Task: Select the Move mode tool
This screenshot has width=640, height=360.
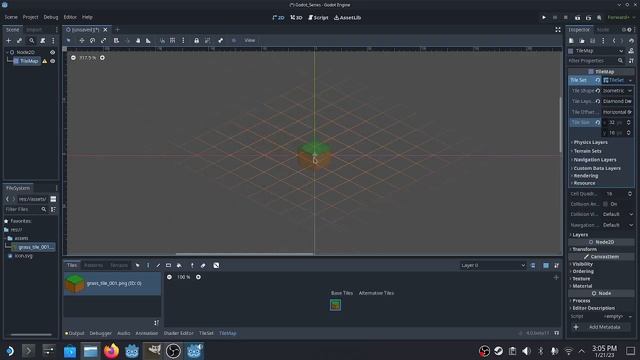Action: click(x=82, y=40)
